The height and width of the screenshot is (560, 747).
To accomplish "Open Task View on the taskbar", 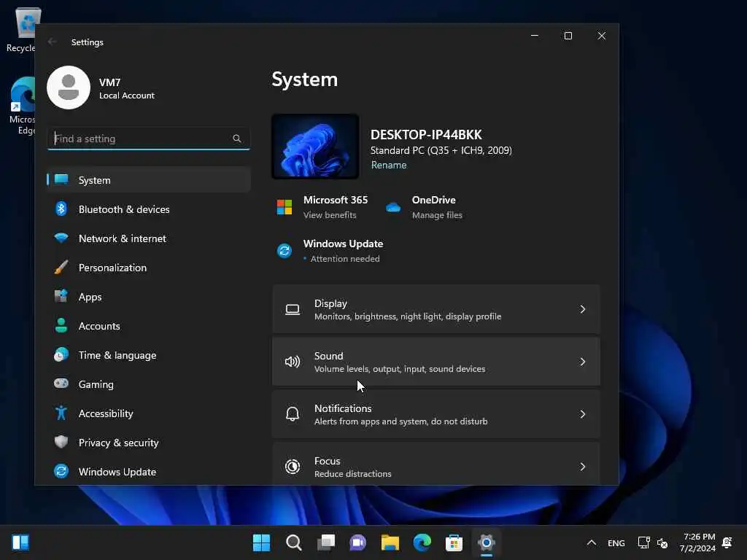I will (326, 542).
